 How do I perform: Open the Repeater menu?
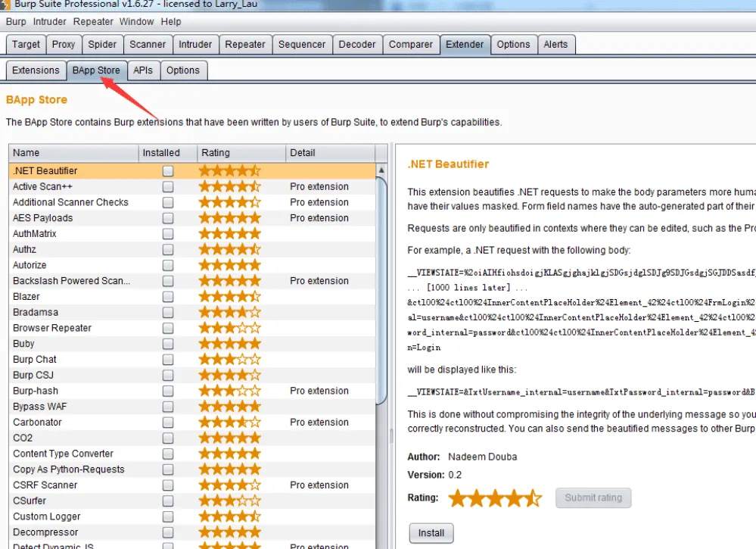click(93, 22)
